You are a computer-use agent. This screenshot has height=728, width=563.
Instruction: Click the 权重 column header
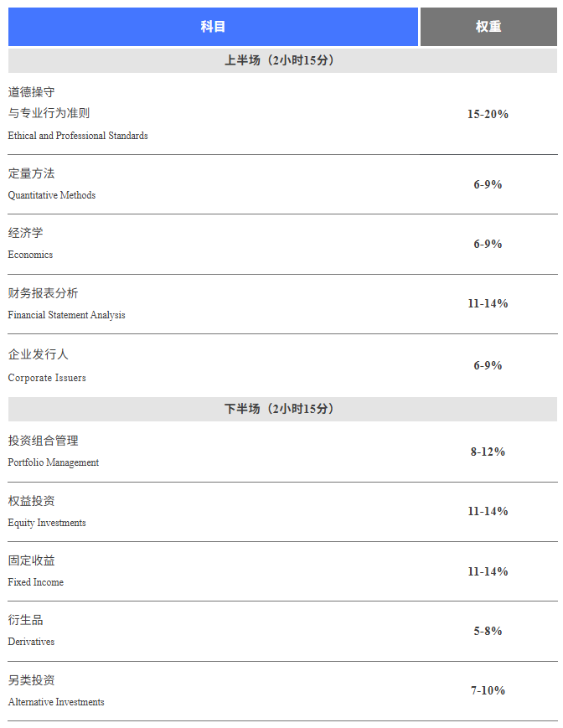pos(488,27)
